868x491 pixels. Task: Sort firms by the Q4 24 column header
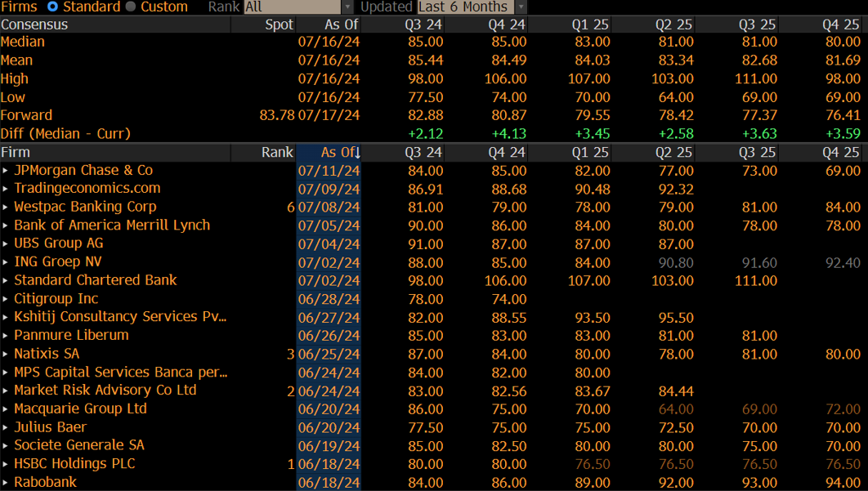click(x=507, y=152)
